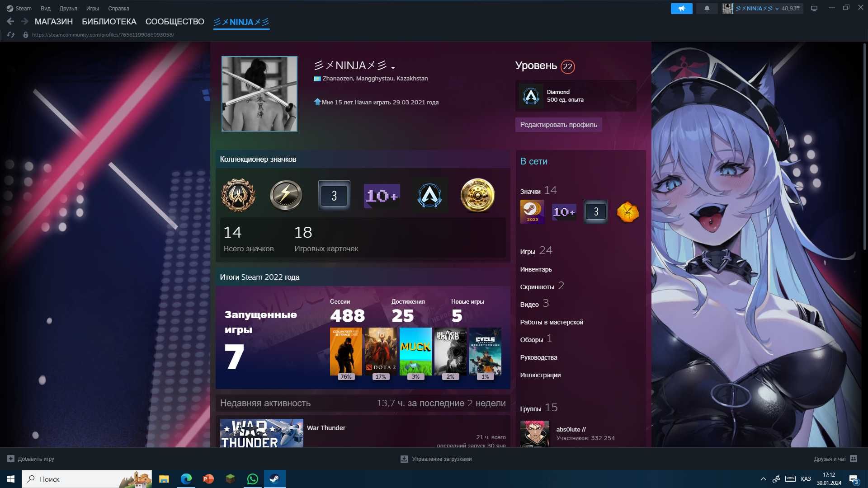This screenshot has width=868, height=488.
Task: Open the announcements megaphone button
Action: click(681, 8)
